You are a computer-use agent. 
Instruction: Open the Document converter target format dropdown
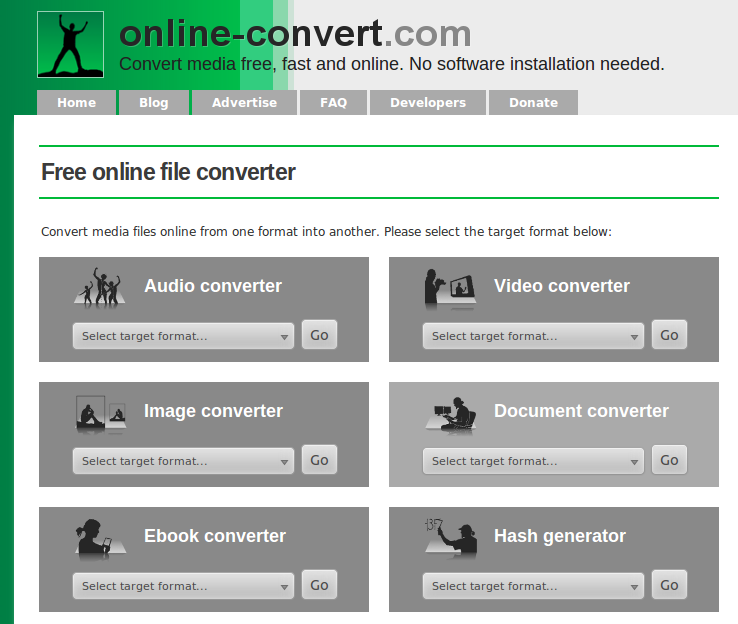click(x=533, y=461)
